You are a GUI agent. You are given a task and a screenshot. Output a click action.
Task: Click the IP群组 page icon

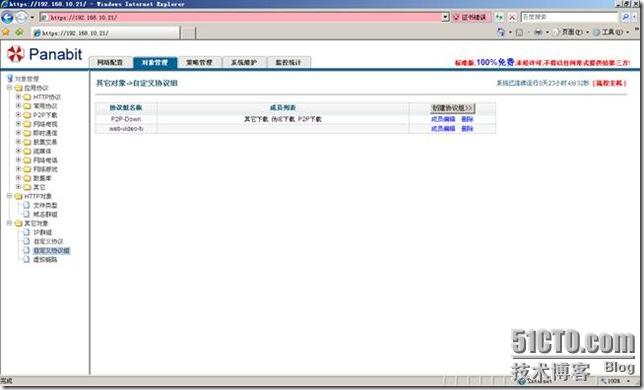[x=27, y=232]
